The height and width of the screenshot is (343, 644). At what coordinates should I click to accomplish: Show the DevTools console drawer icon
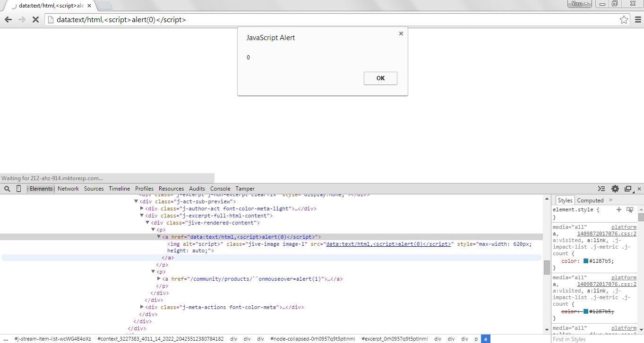pyautogui.click(x=601, y=189)
